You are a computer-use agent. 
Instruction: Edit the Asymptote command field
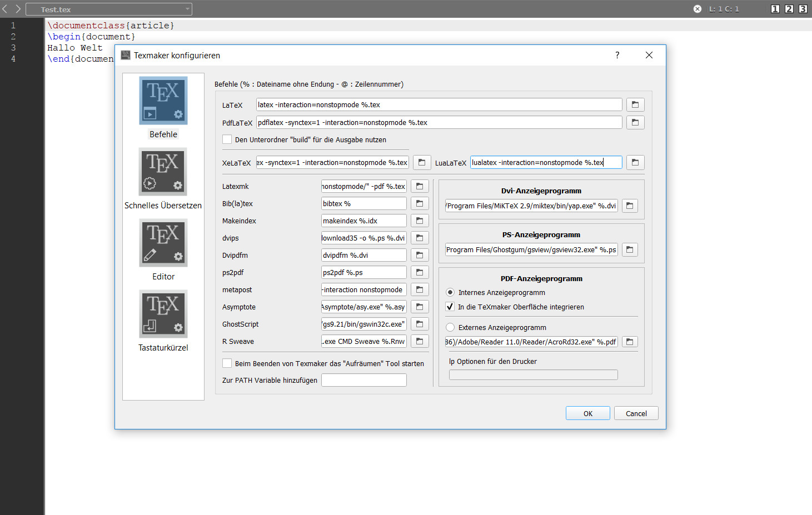coord(364,307)
